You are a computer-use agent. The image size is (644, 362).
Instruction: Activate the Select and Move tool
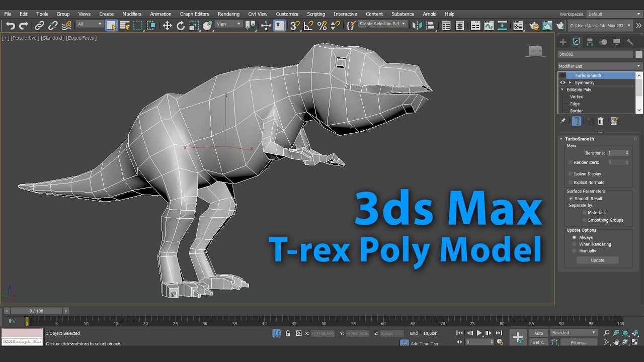[x=167, y=26]
